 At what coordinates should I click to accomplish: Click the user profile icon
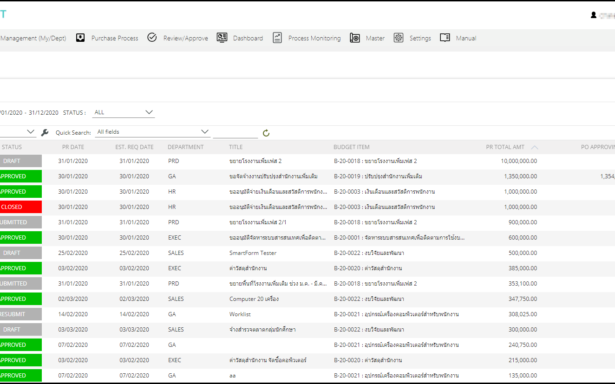coord(593,15)
